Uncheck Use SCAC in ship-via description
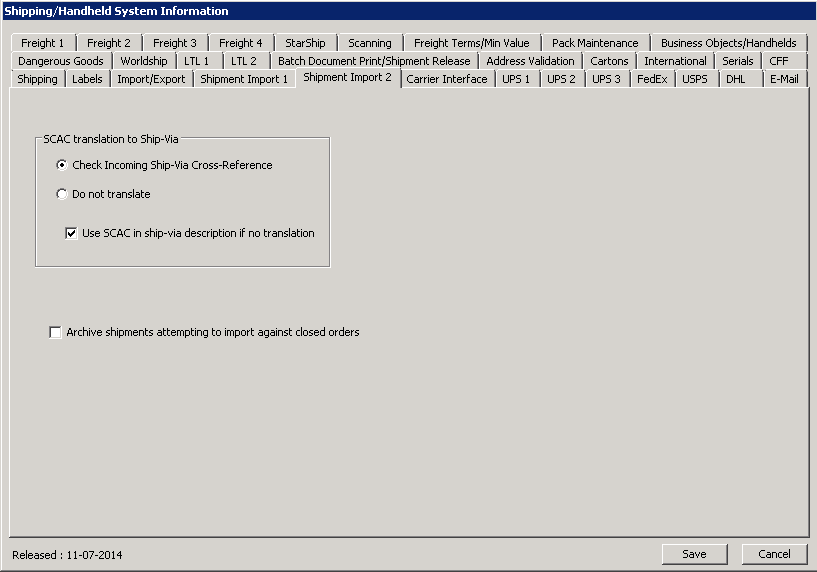The width and height of the screenshot is (817, 572). point(72,233)
